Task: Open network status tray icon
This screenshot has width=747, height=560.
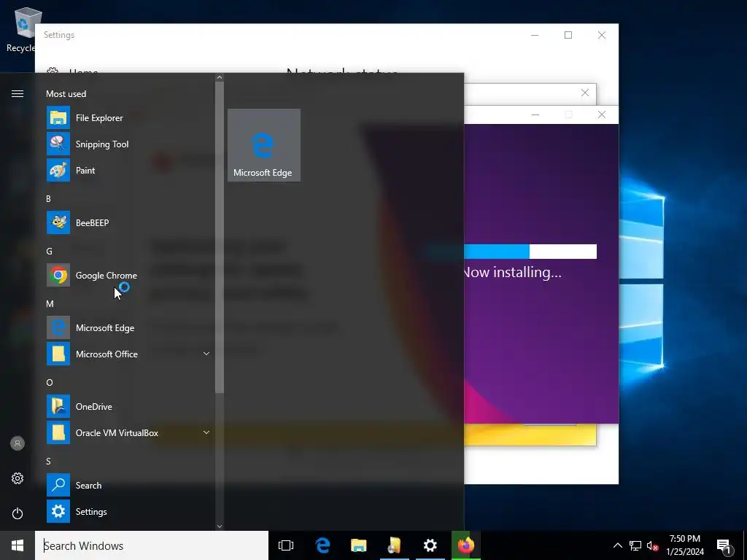Action: (x=635, y=545)
